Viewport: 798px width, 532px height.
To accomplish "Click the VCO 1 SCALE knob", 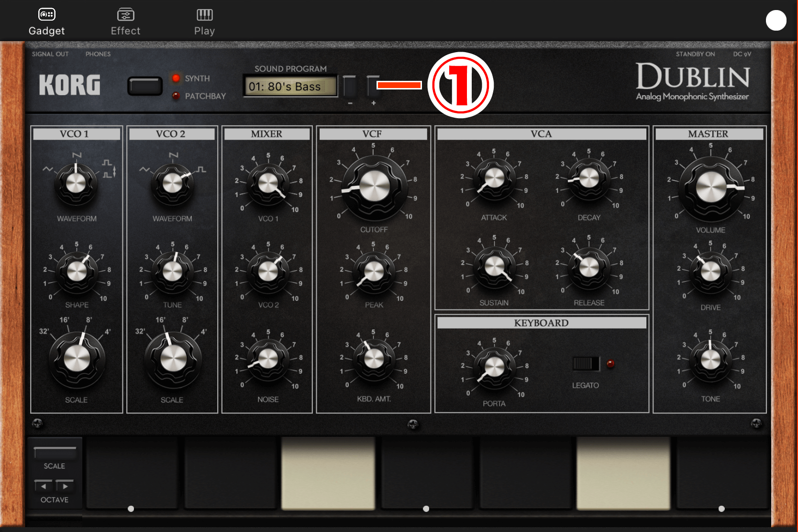I will pyautogui.click(x=77, y=359).
